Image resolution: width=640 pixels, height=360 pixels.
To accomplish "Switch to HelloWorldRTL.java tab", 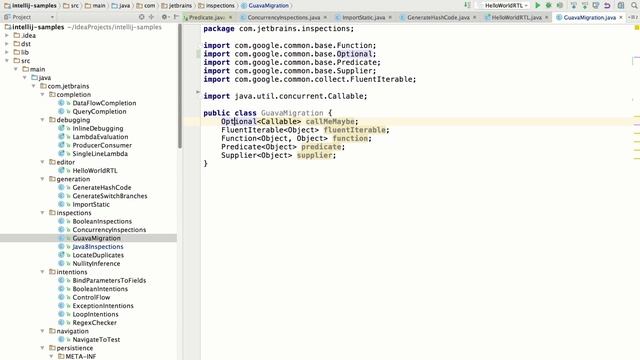I will [516, 18].
